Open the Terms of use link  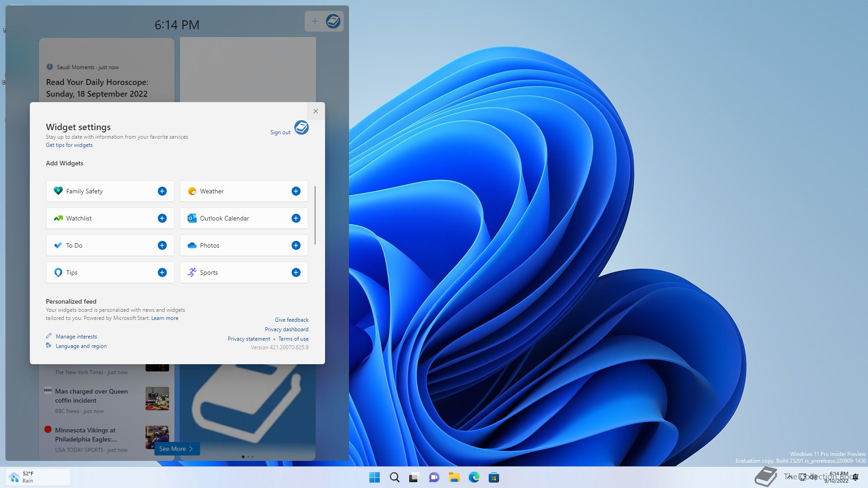293,339
